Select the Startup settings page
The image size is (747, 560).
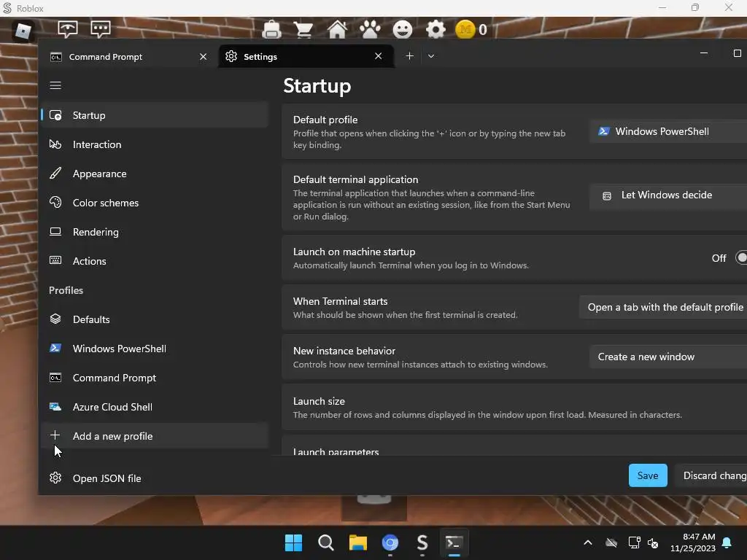point(155,115)
